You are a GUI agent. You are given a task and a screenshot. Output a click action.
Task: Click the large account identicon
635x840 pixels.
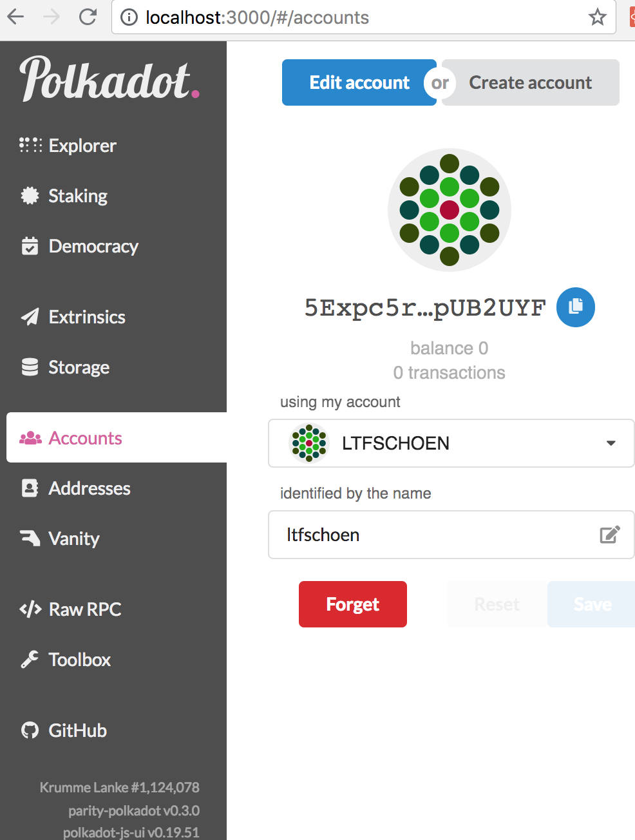(x=450, y=210)
